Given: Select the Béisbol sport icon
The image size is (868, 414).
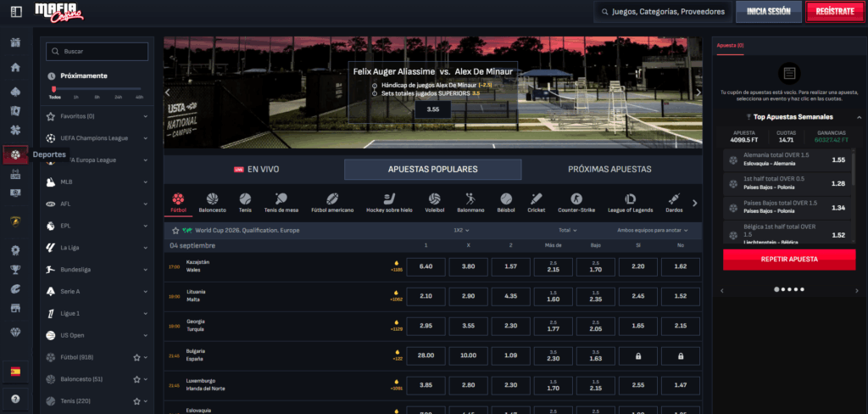Looking at the screenshot, I should point(506,202).
